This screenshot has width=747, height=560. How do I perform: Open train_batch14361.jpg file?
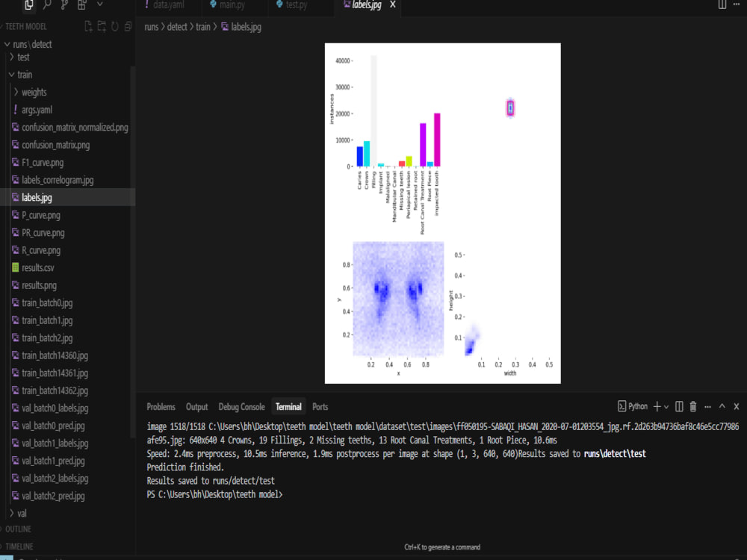point(55,373)
